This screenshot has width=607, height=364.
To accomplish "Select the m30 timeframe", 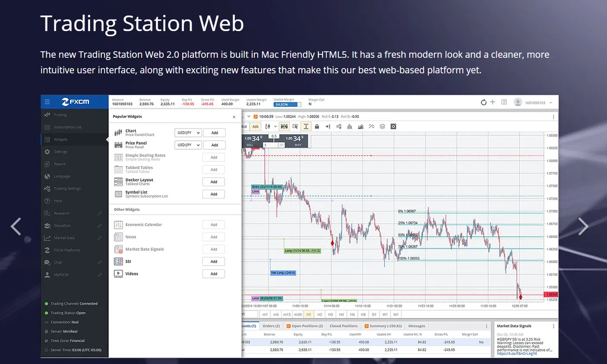I will pos(298,314).
